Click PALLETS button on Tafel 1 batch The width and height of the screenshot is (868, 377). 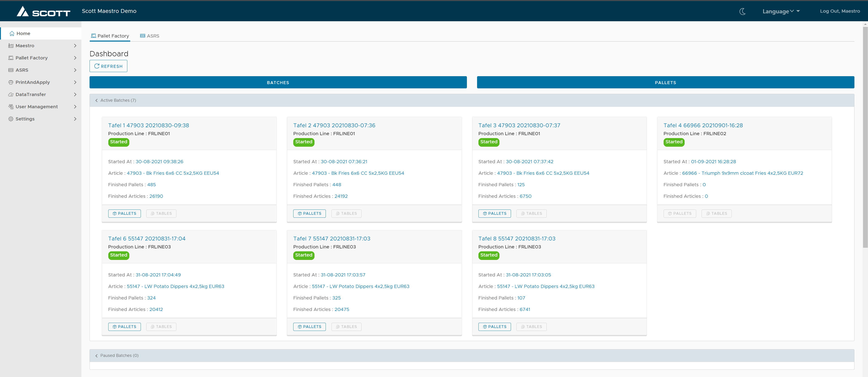(x=124, y=213)
